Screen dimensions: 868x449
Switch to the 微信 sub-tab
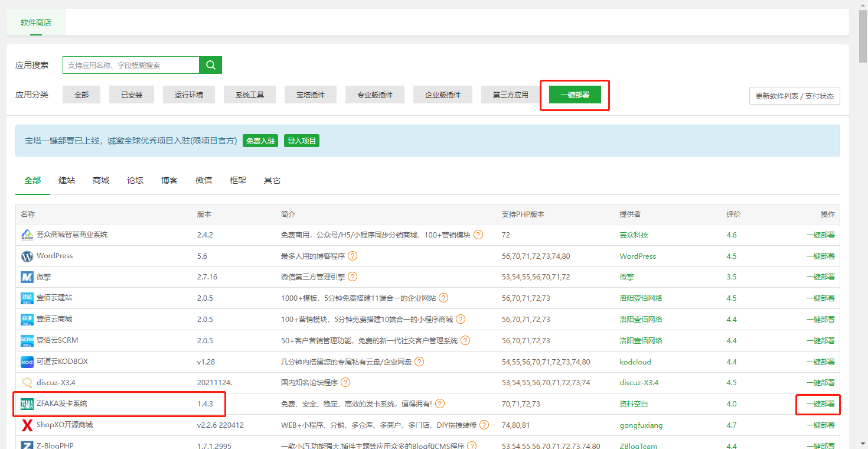[x=204, y=180]
